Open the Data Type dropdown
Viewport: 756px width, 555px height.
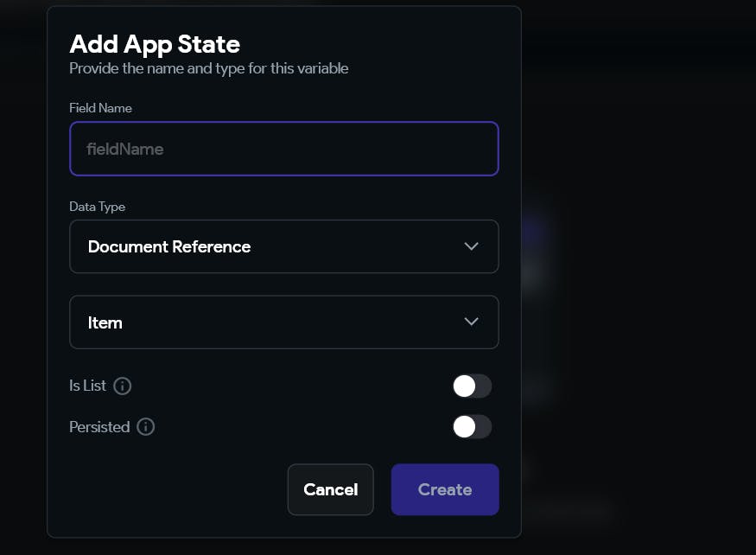click(283, 246)
